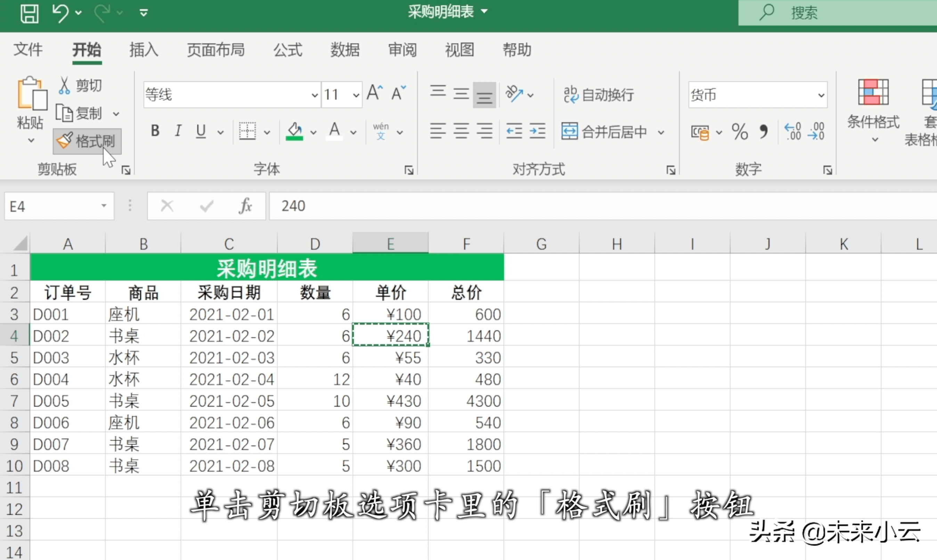Click the Increase Font Size icon
The image size is (937, 560).
click(x=375, y=93)
